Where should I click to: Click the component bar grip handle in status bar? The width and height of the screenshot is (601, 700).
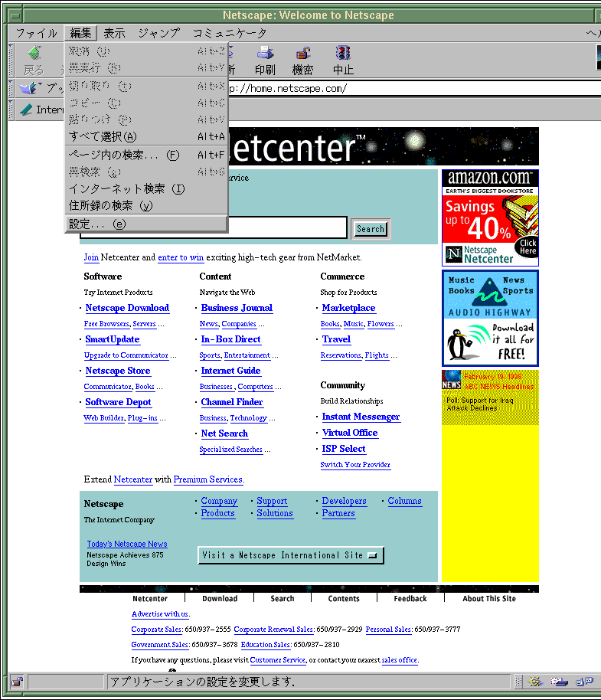coord(518,682)
